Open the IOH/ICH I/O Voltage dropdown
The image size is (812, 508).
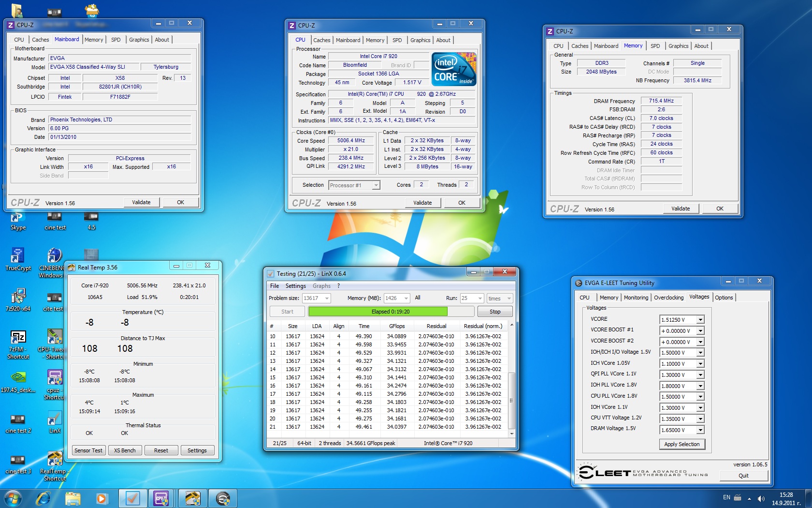point(700,353)
